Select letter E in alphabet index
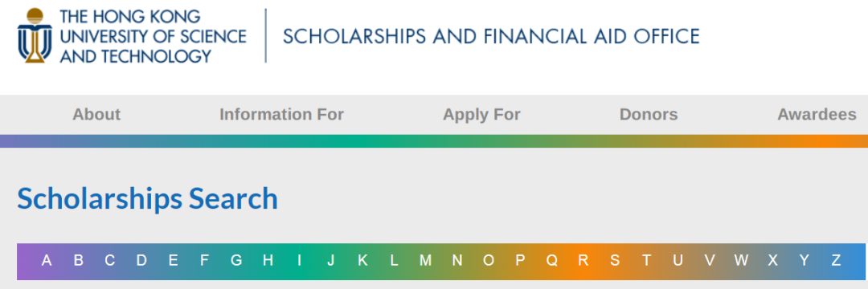 tap(174, 260)
